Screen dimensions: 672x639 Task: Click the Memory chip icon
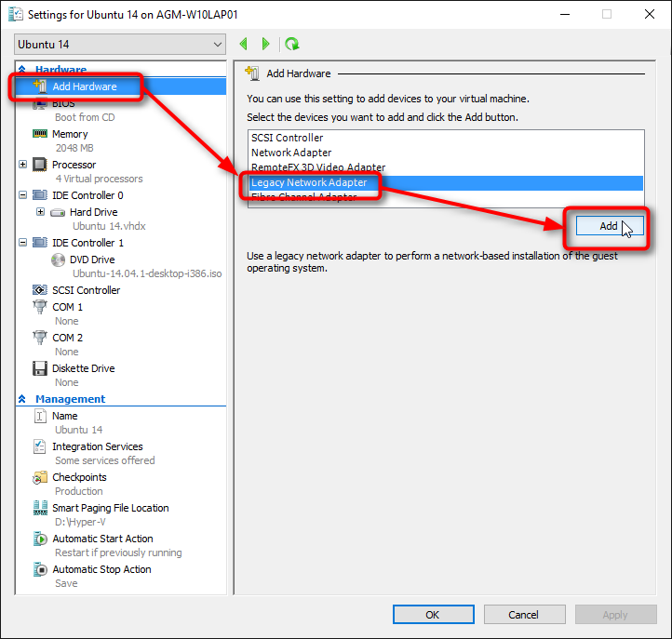coord(40,134)
